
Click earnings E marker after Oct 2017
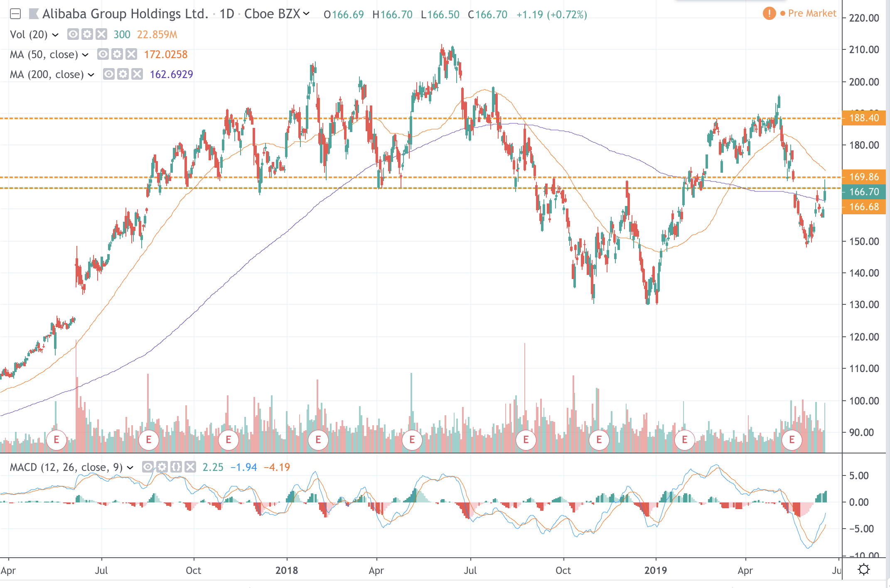pos(228,440)
